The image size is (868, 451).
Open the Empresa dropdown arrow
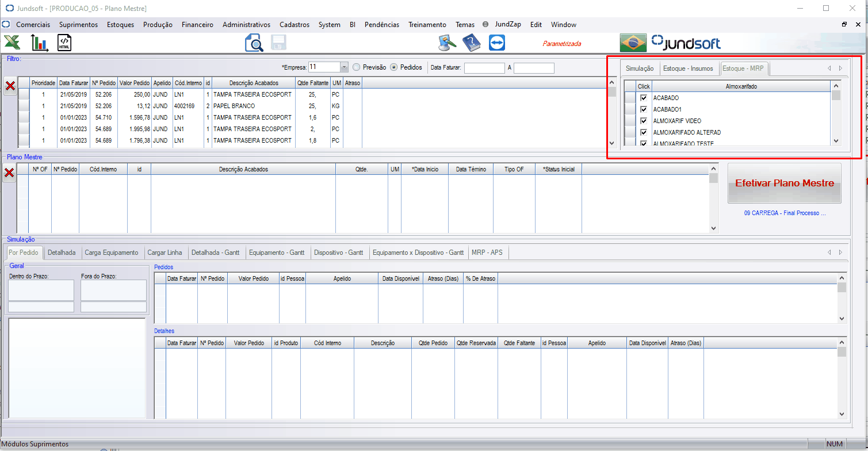tap(344, 67)
